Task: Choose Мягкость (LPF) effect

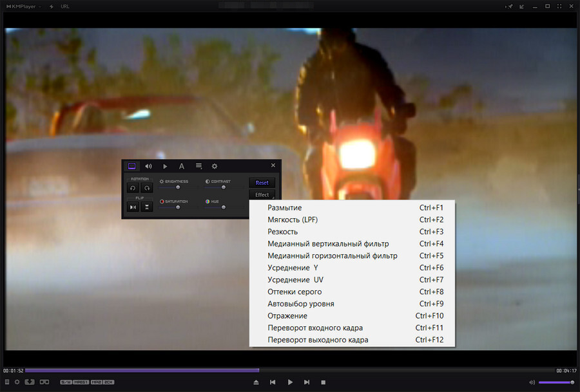Action: coord(352,219)
